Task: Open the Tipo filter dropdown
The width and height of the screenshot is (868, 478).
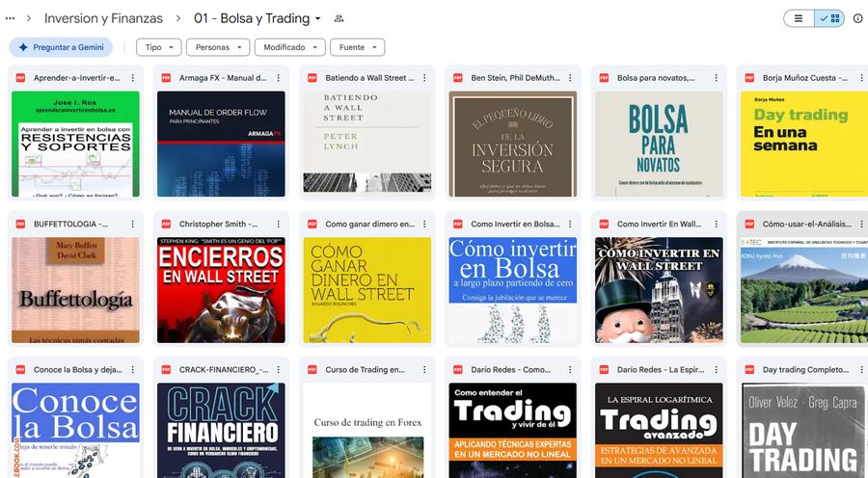Action: click(x=159, y=47)
